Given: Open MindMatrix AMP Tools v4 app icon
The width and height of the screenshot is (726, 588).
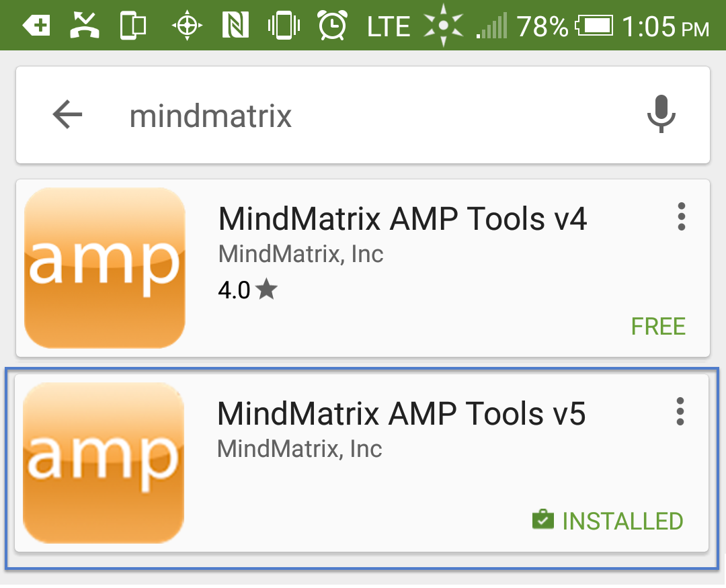Looking at the screenshot, I should [105, 267].
